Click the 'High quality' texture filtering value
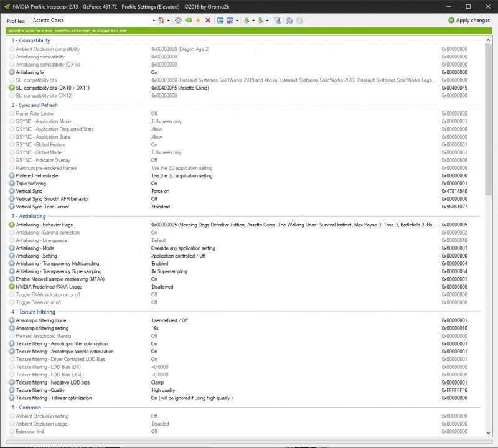 163,390
